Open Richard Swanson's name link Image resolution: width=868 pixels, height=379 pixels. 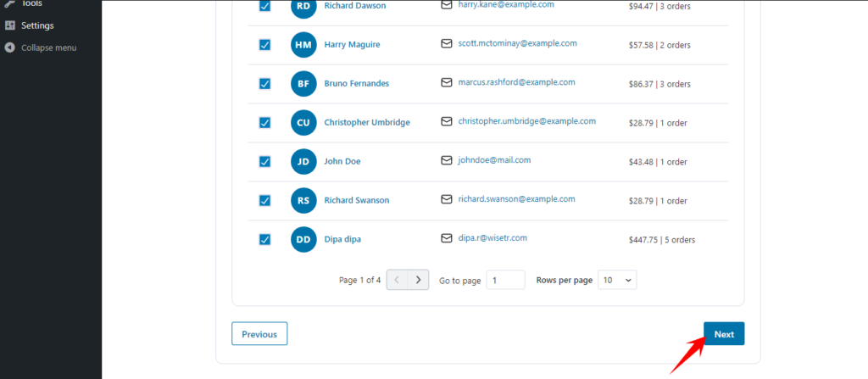click(357, 201)
